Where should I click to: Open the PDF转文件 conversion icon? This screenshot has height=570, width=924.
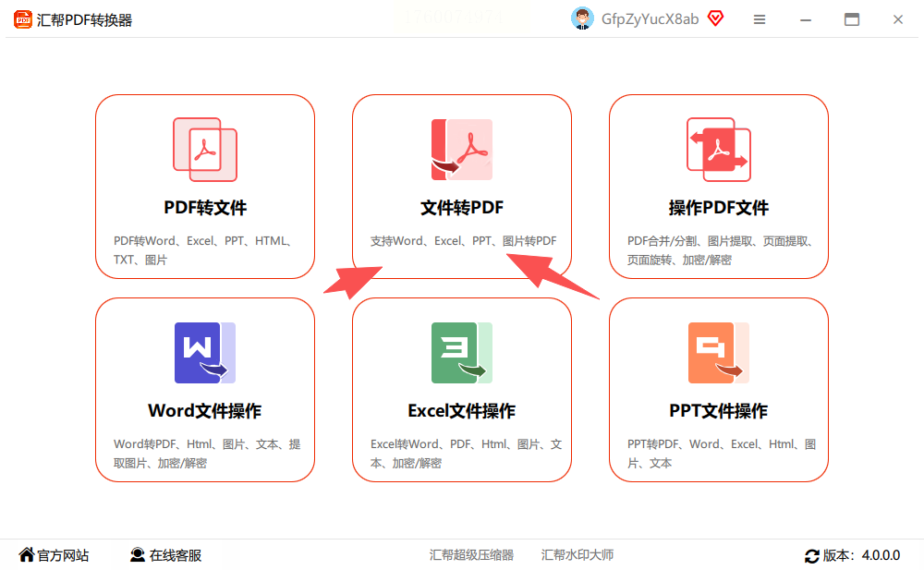coord(205,150)
